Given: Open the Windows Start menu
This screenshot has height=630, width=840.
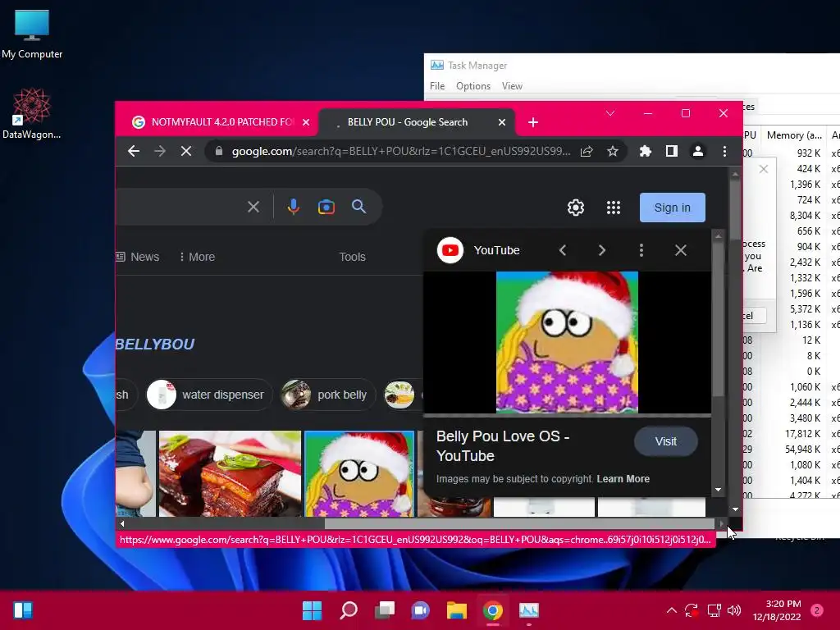Looking at the screenshot, I should [x=312, y=610].
